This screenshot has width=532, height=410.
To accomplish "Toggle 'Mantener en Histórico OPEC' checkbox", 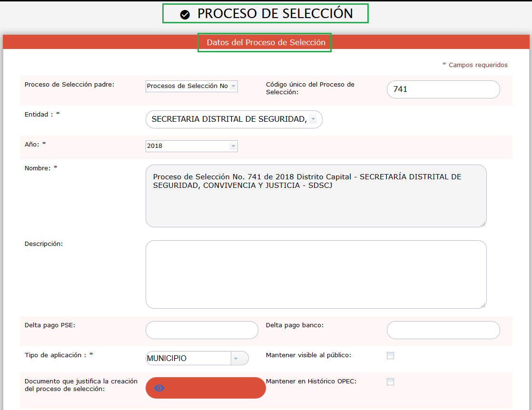I will 390,381.
